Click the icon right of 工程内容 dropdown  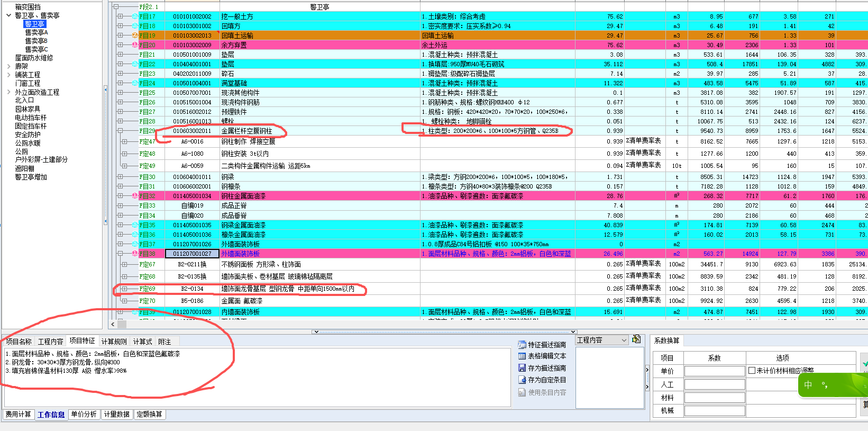click(x=636, y=339)
